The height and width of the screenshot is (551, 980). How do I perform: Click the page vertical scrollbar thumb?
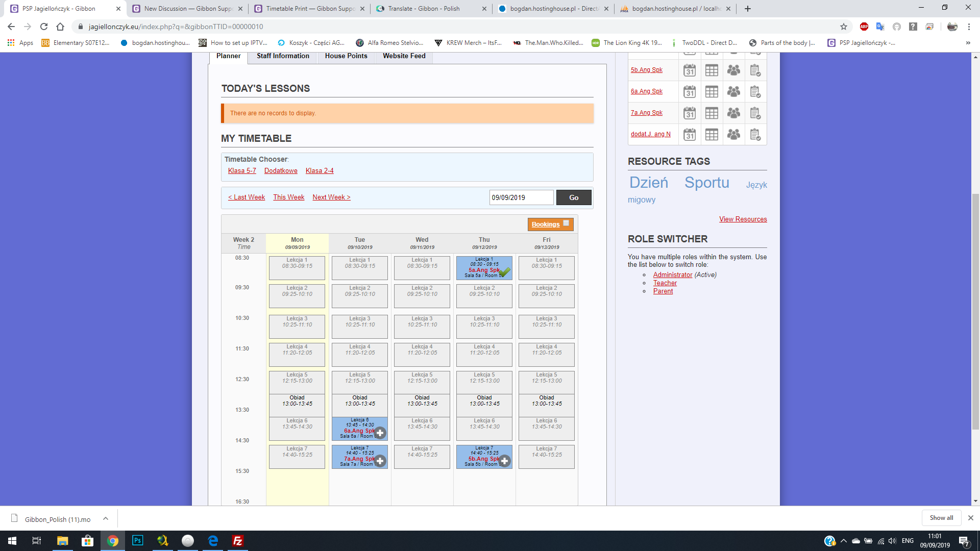pyautogui.click(x=975, y=311)
